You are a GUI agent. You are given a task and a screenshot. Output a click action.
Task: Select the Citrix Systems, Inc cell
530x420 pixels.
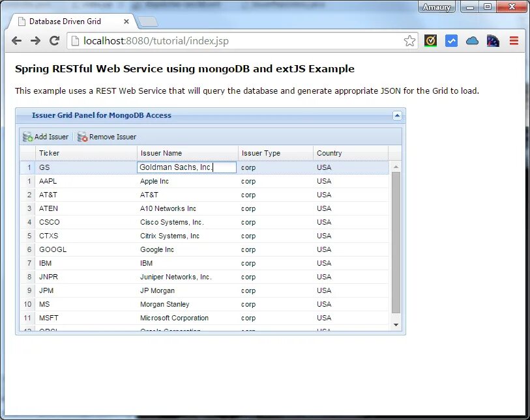click(x=188, y=236)
